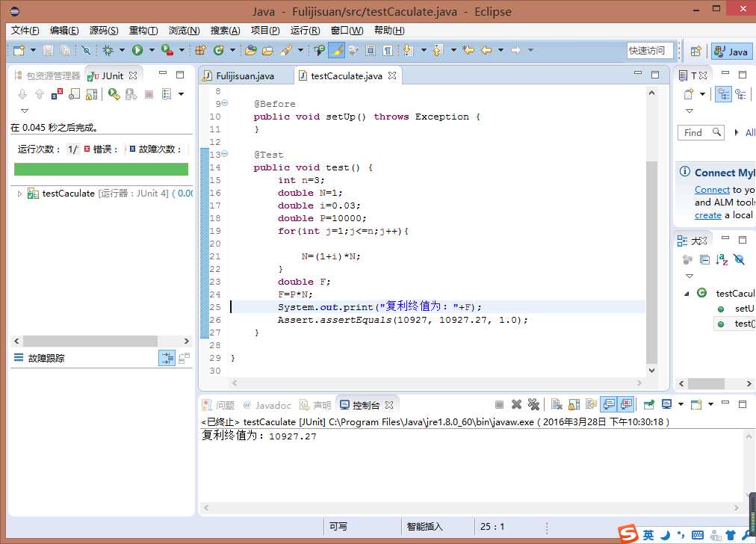Click the 智能插入 status bar entry

(x=424, y=527)
